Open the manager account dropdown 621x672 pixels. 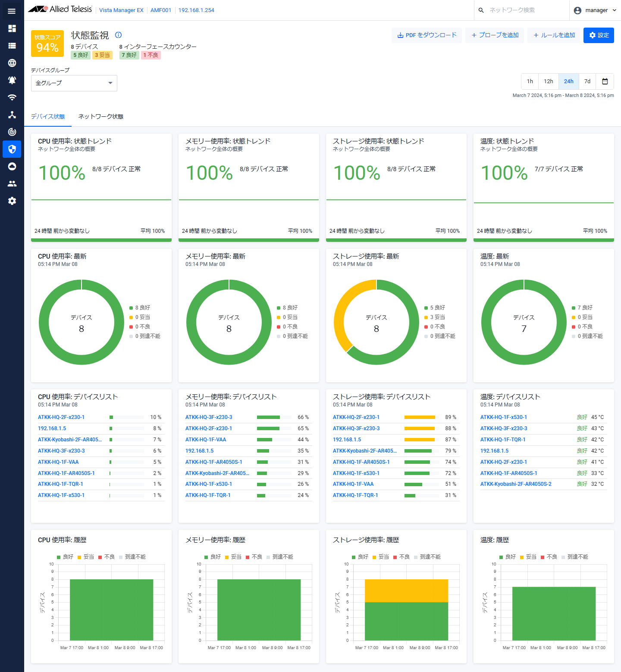[x=596, y=10]
